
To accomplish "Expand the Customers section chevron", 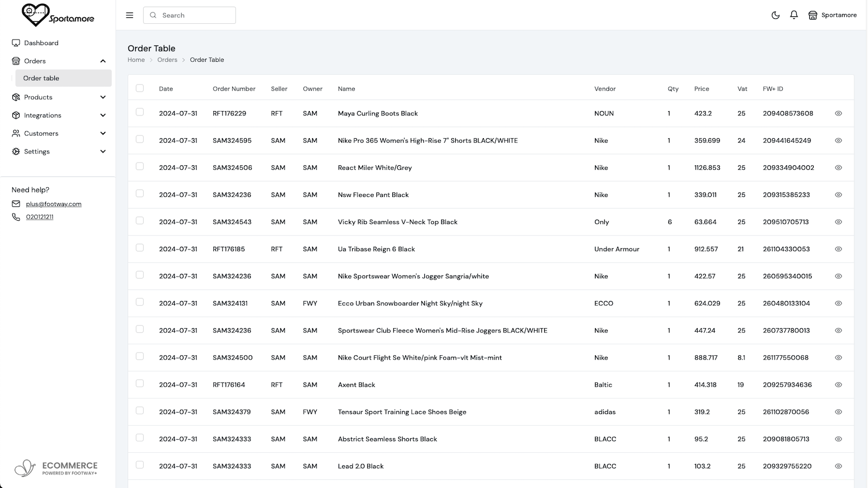I will [103, 133].
